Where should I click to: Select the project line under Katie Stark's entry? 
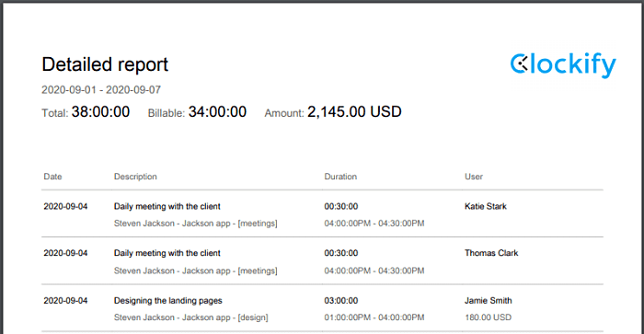tap(195, 224)
